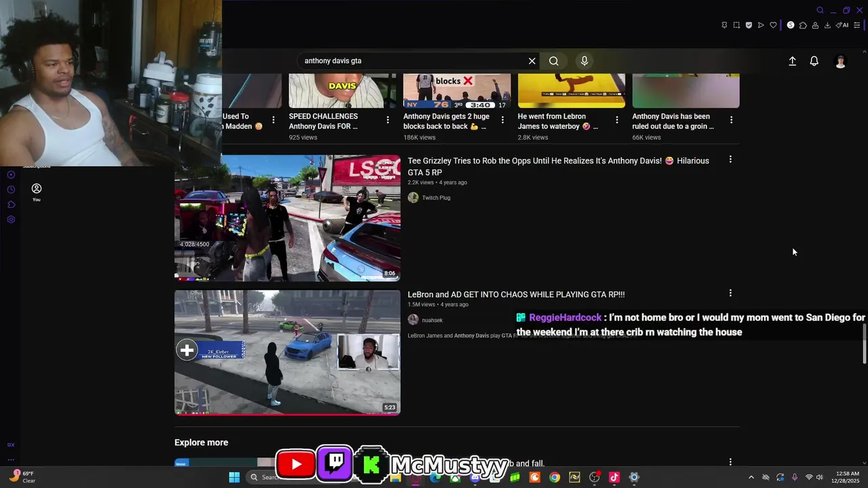Viewport: 868px width, 488px height.
Task: Open the 'DAVIS' speed challenges short thumbnail
Action: pyautogui.click(x=342, y=91)
